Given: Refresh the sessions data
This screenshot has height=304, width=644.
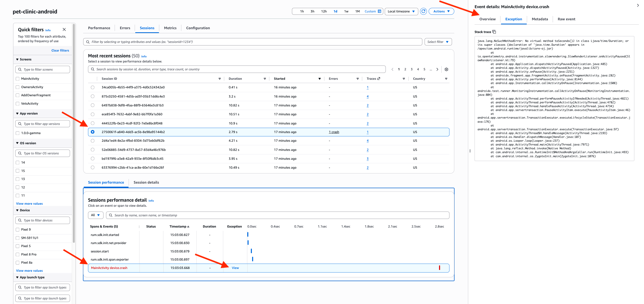Looking at the screenshot, I should pyautogui.click(x=423, y=11).
